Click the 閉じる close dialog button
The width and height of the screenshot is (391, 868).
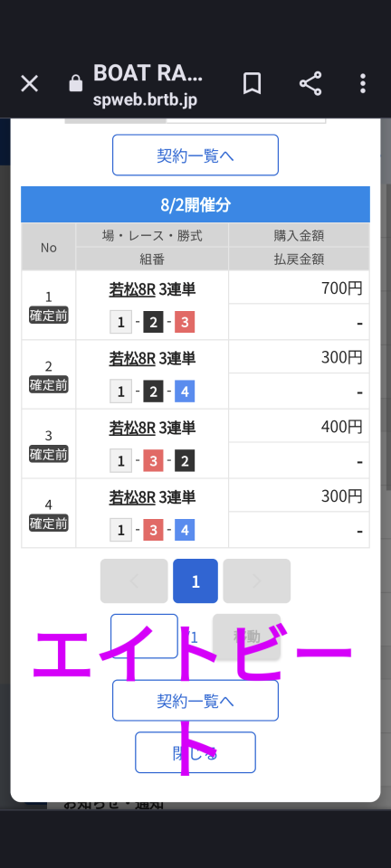click(x=195, y=752)
